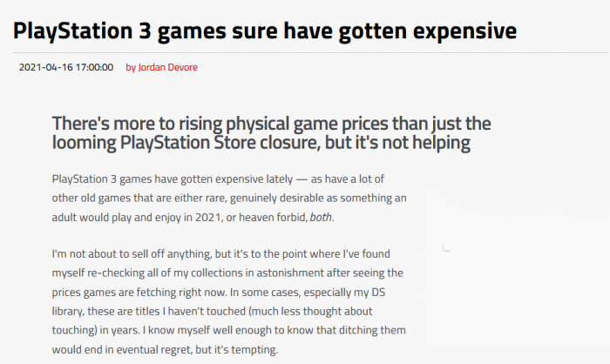610x364 pixels.
Task: Click the article headline about PlayStation 3 games
Action: 265,31
